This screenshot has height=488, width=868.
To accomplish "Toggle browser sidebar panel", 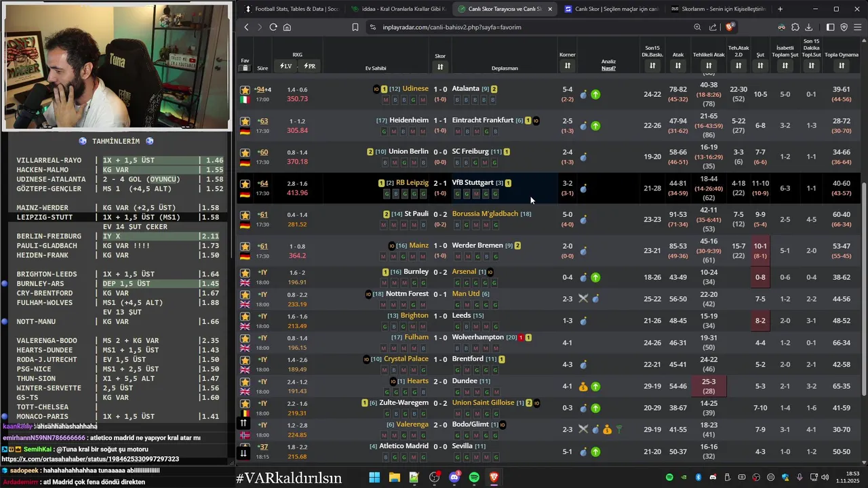I will tap(831, 27).
